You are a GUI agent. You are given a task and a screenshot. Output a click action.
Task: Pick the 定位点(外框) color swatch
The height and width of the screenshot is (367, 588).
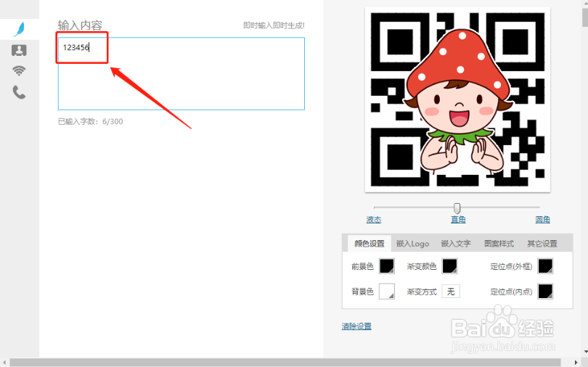click(x=545, y=266)
